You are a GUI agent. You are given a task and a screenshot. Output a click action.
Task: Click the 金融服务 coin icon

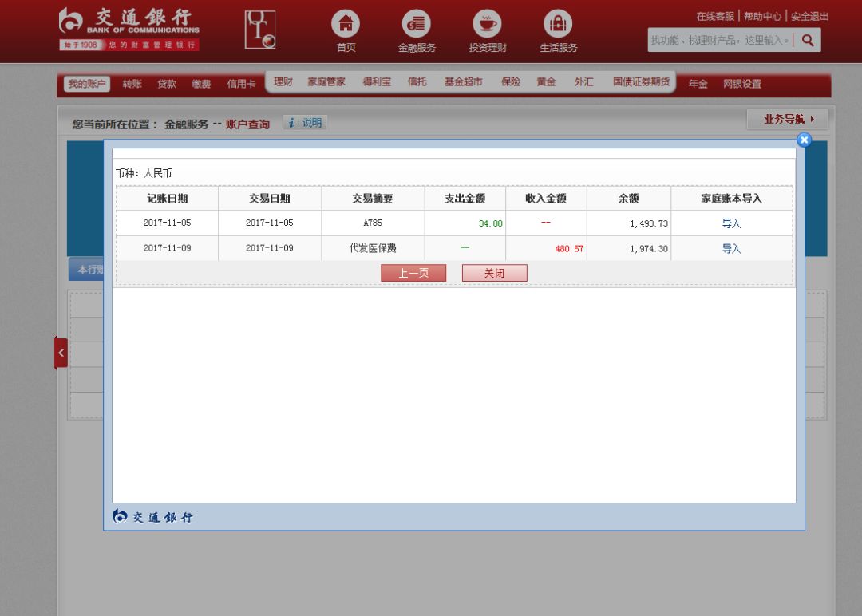tap(417, 24)
